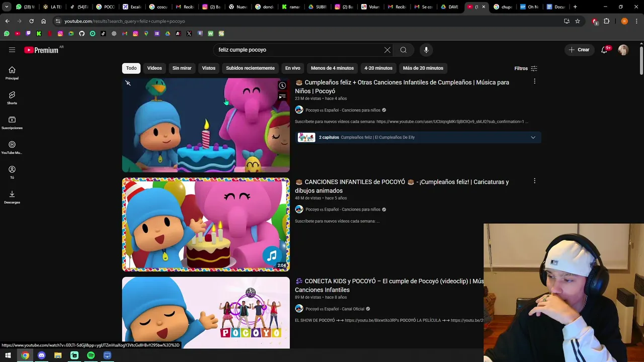Open Filtros search filters
Screen dimensions: 644x362
[526, 68]
